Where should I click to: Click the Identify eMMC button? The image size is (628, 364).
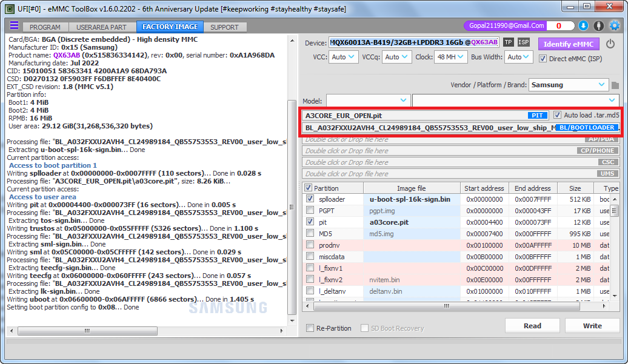(x=569, y=44)
